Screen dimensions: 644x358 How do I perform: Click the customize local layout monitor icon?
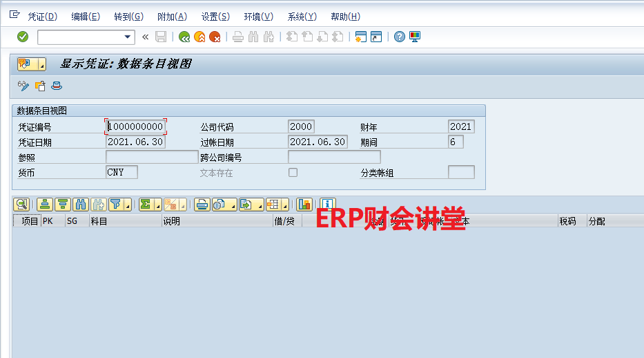tap(415, 37)
